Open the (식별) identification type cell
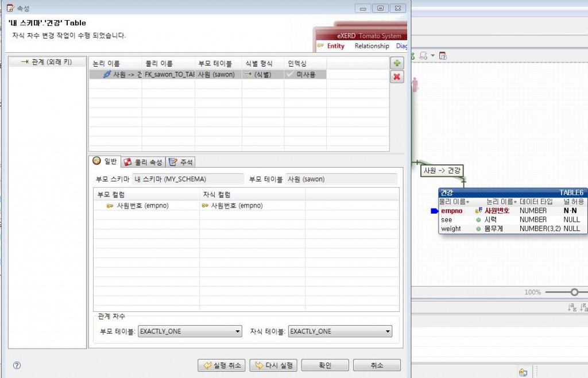Image resolution: width=588 pixels, height=378 pixels. (x=263, y=75)
